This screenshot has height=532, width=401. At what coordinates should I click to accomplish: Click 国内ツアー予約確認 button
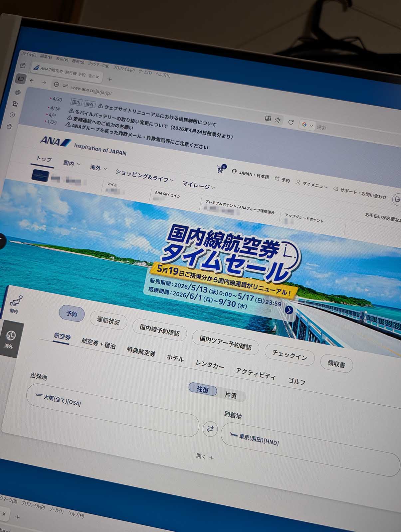[x=226, y=342]
